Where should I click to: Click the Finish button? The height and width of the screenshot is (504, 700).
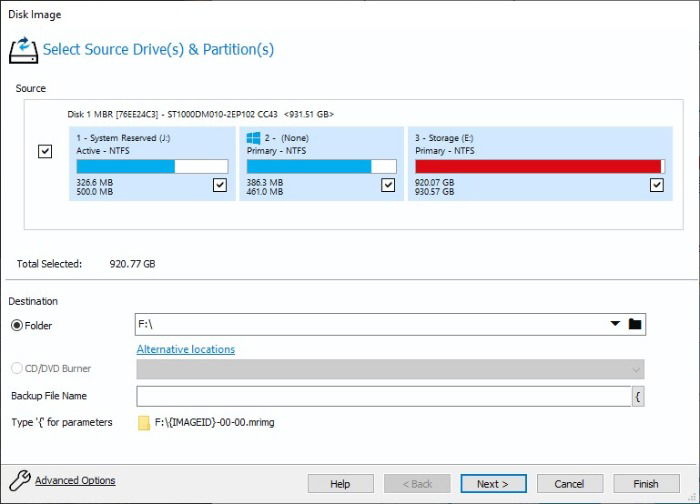(646, 484)
